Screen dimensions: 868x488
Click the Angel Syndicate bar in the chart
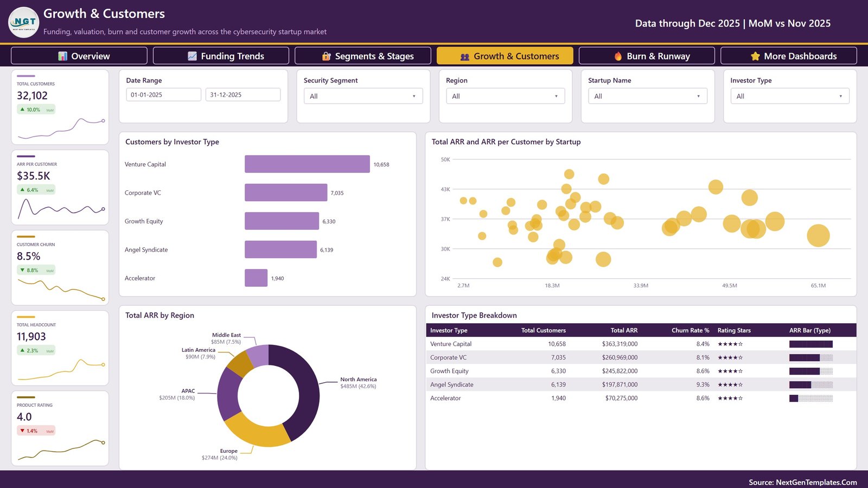(280, 249)
